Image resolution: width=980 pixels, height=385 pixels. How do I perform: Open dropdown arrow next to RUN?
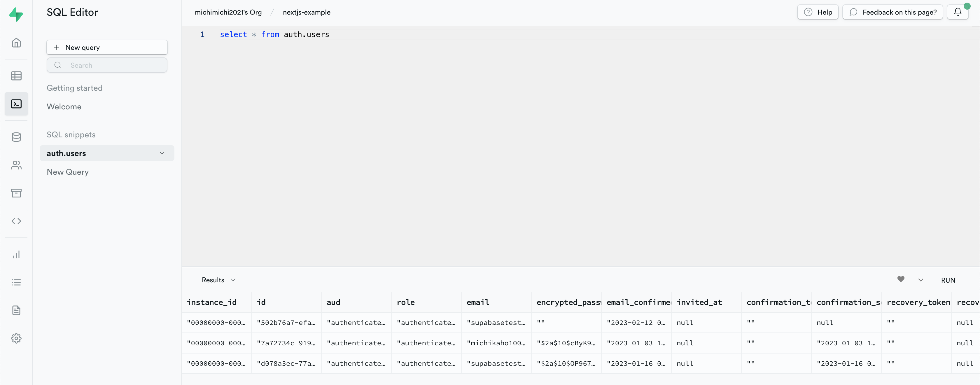click(921, 280)
